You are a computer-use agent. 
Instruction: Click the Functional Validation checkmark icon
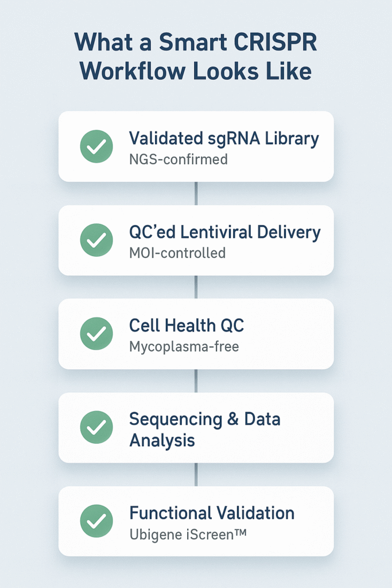coord(96,521)
